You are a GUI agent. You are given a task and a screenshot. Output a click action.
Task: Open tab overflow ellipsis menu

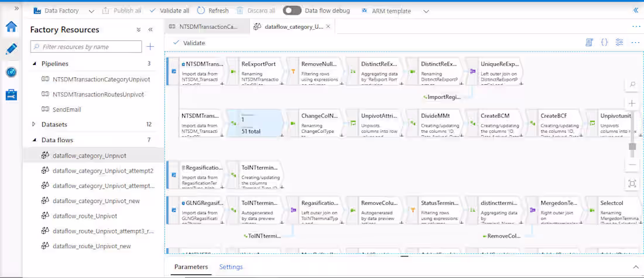click(636, 27)
